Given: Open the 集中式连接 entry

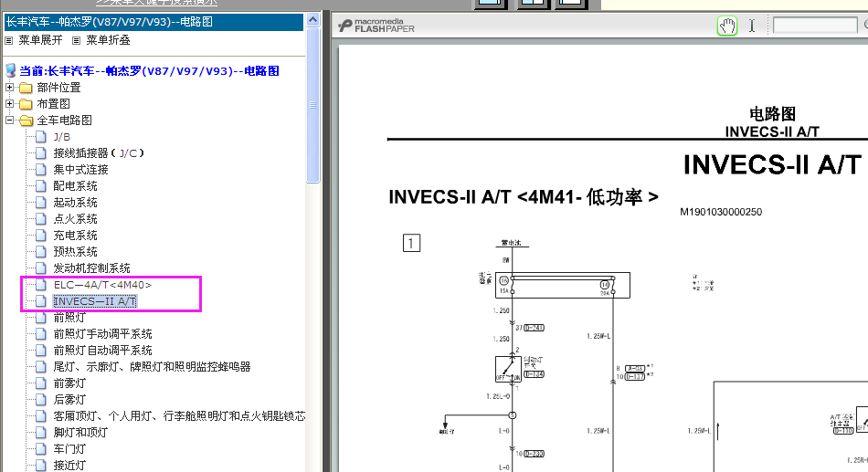Looking at the screenshot, I should [x=80, y=169].
